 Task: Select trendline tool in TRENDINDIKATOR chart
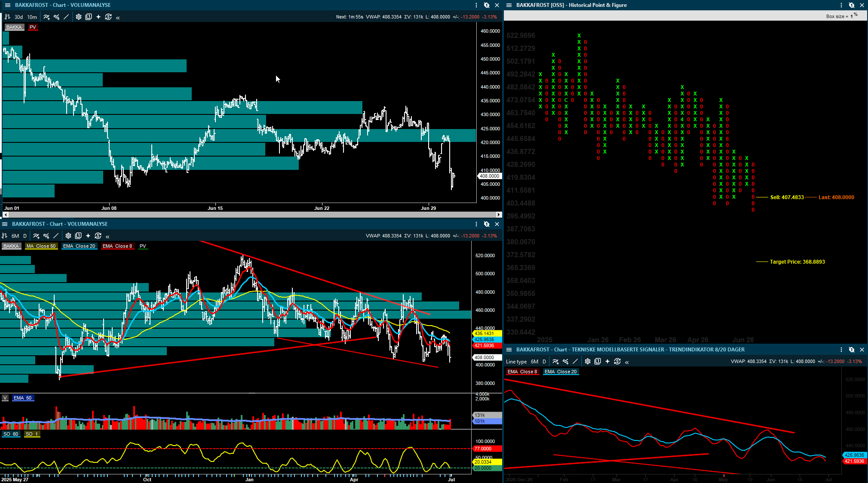pos(575,361)
